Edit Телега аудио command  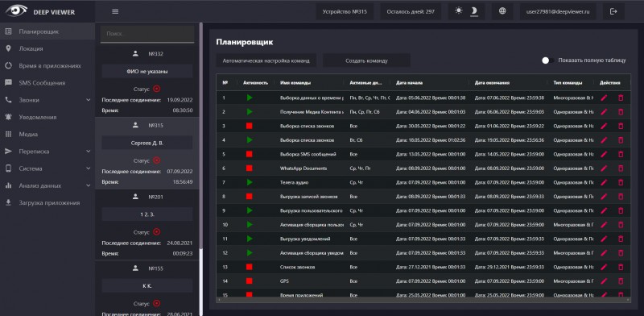604,182
